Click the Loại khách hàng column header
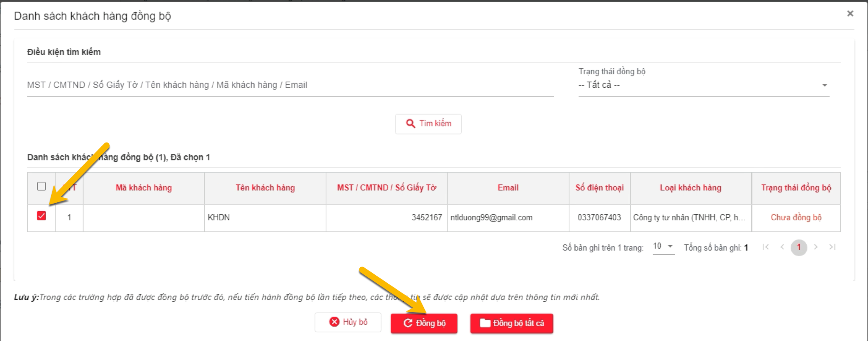 click(691, 188)
